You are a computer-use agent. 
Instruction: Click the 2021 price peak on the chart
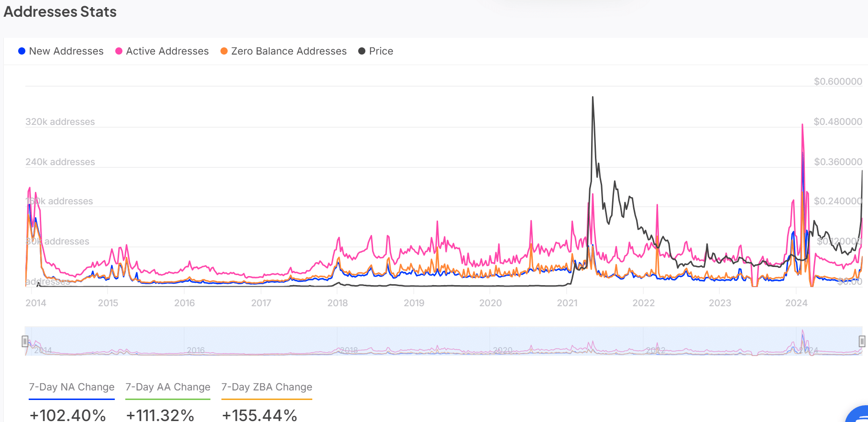coord(593,98)
